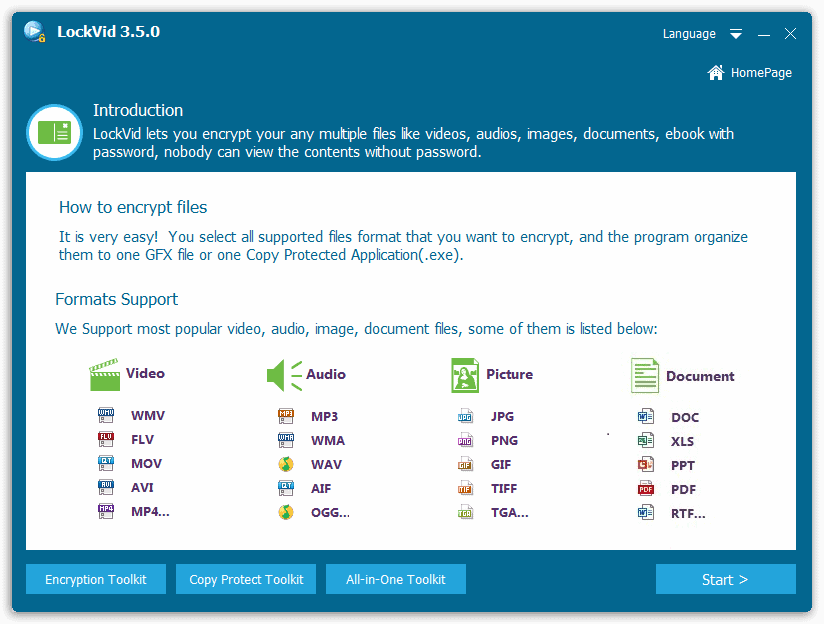Click the MP3 format label
The height and width of the screenshot is (624, 824).
(x=324, y=417)
